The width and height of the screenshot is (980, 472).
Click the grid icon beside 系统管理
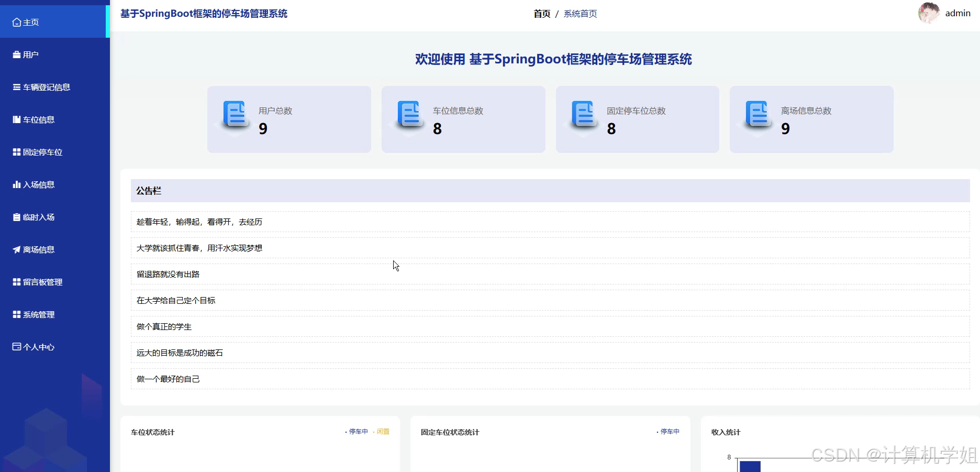[17, 314]
